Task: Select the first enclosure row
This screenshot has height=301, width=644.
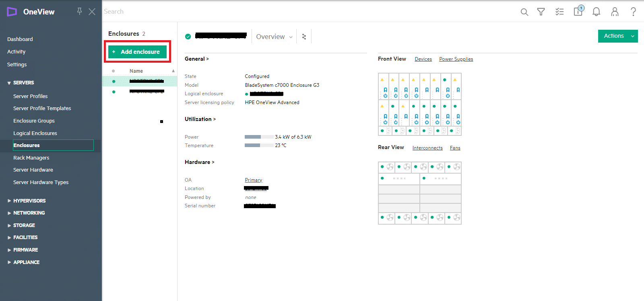Action: (x=139, y=81)
